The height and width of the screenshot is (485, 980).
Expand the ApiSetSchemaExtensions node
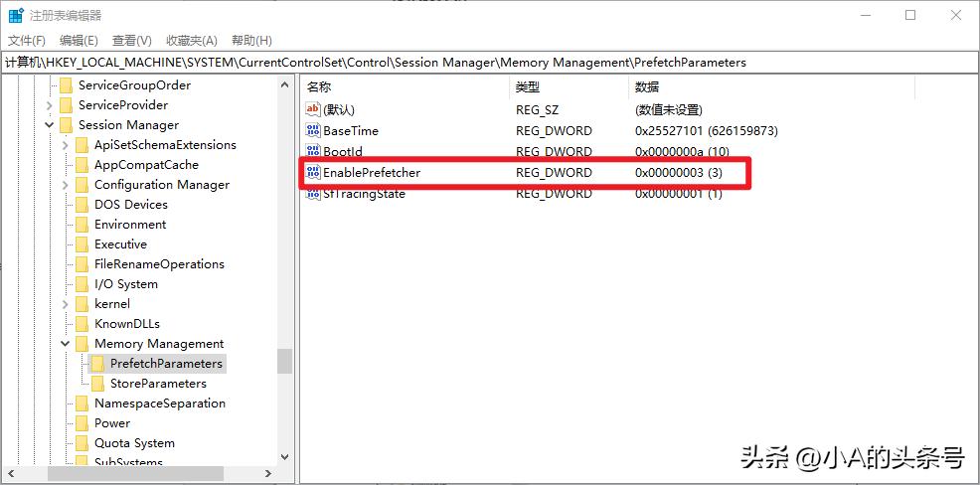click(x=66, y=145)
